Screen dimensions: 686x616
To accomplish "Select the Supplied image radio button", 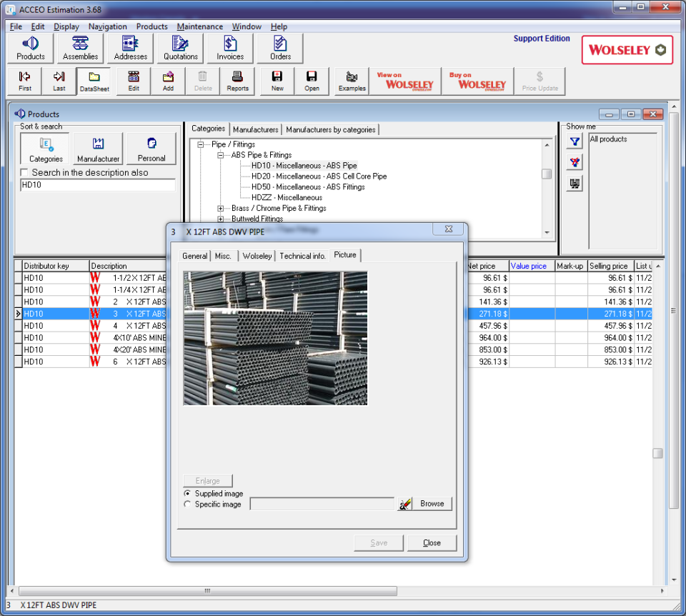I will tap(187, 493).
